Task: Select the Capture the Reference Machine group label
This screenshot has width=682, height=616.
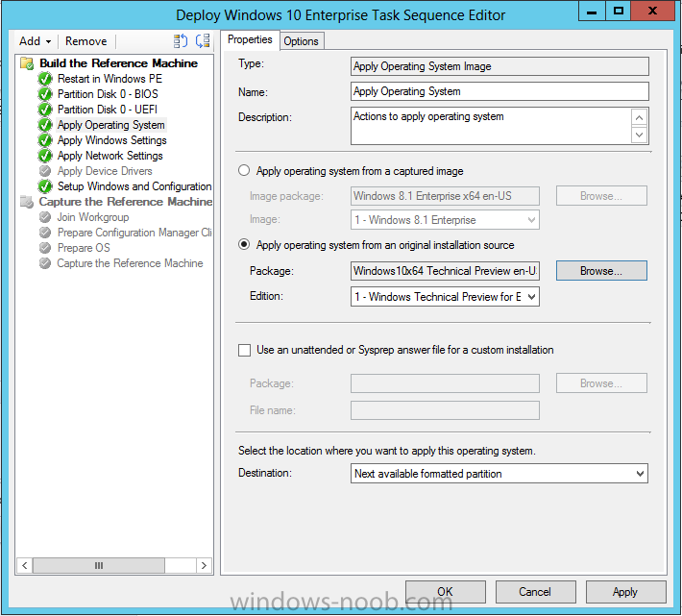Action: click(x=126, y=202)
